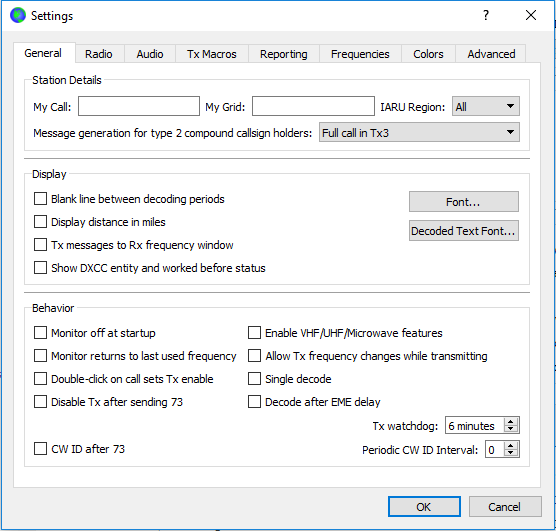Decrease Periodic CW ID Interval value
Viewport: 556px width, 531px height.
point(511,453)
